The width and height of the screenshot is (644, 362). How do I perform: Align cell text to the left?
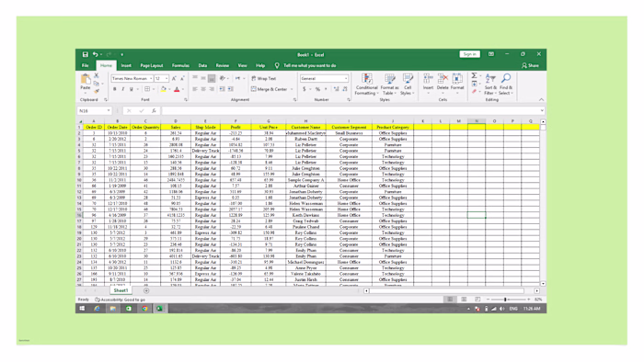tap(195, 89)
